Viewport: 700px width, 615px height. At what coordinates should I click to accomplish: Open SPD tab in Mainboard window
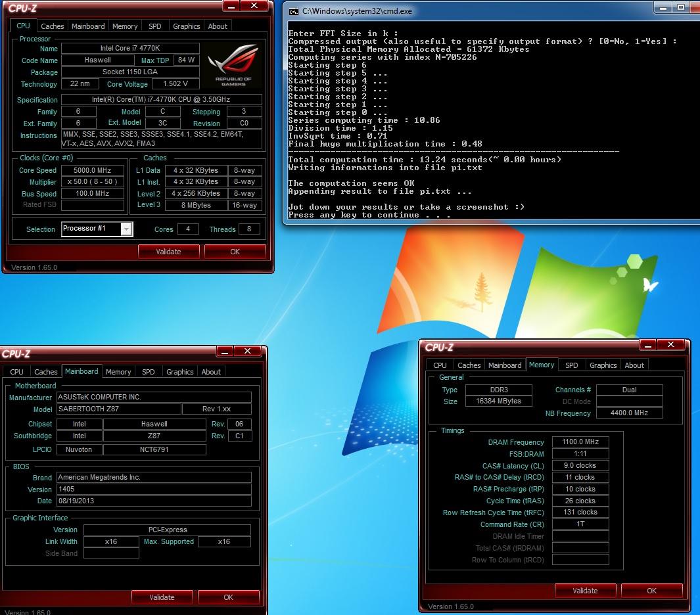tap(148, 372)
